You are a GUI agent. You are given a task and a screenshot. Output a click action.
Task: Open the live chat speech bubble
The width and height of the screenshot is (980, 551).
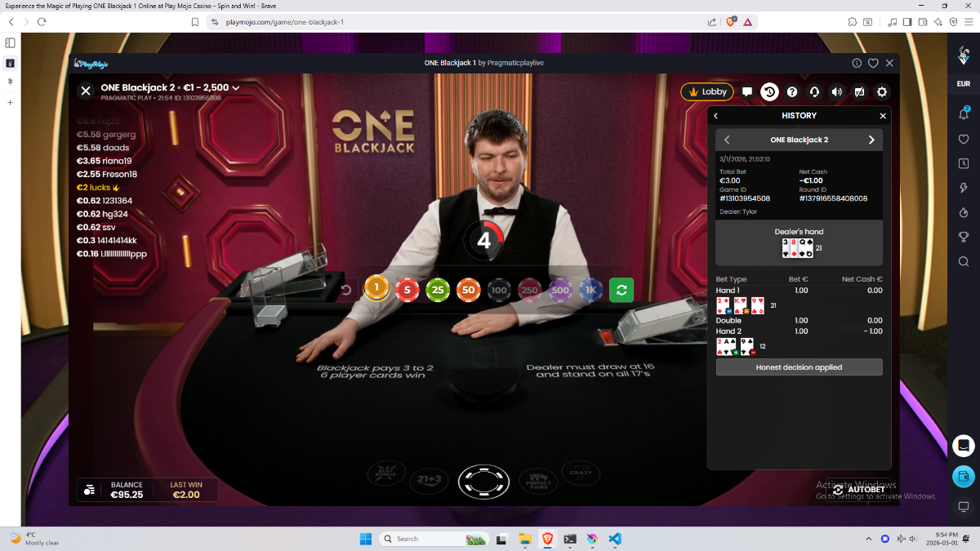[x=747, y=92]
